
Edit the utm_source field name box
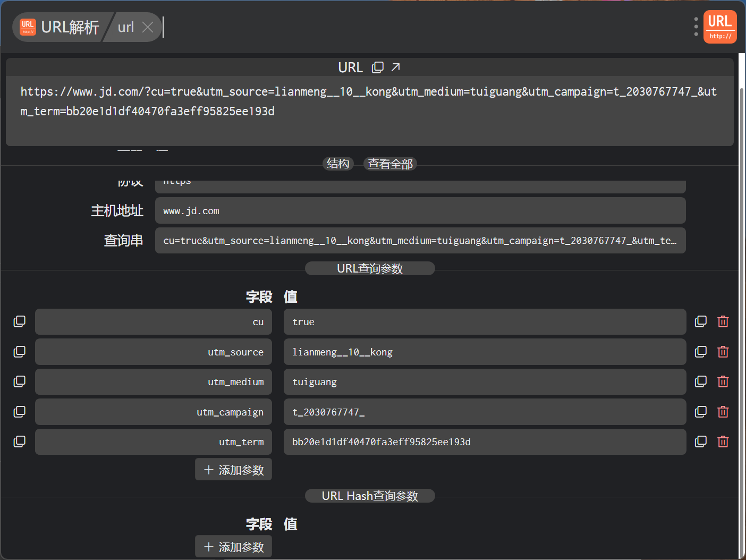coord(154,352)
